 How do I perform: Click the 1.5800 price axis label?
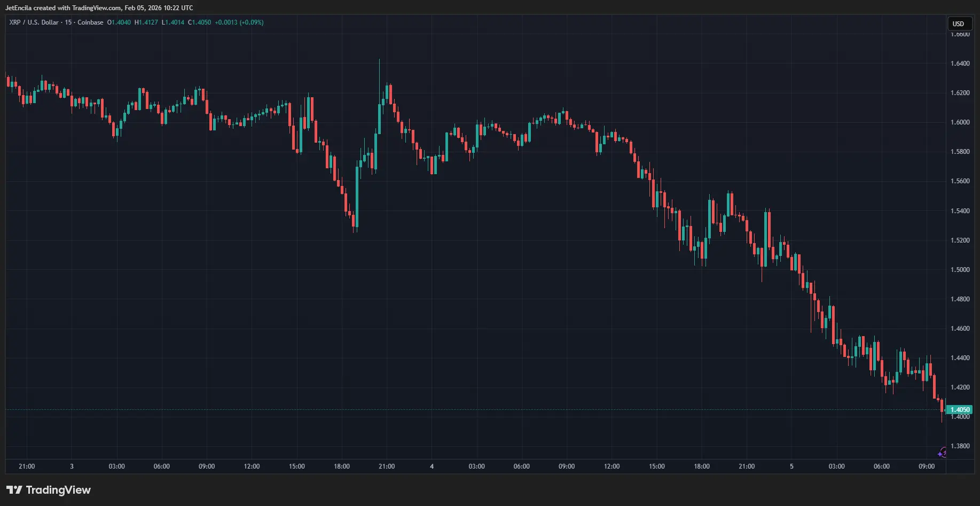(x=960, y=152)
